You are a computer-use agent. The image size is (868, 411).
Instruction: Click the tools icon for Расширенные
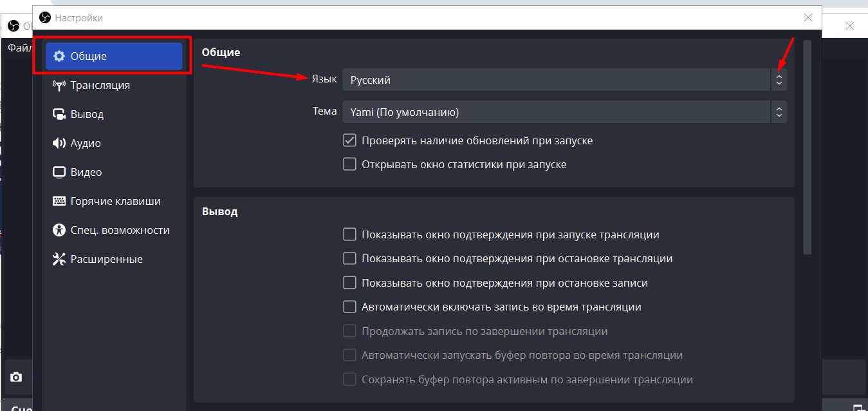click(59, 259)
